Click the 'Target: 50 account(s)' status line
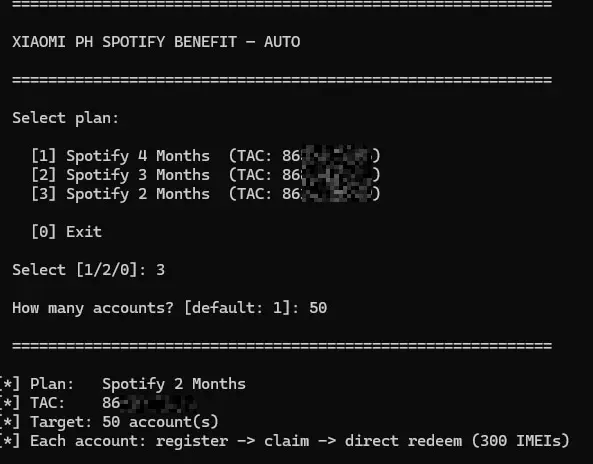Image resolution: width=593 pixels, height=464 pixels. point(109,422)
